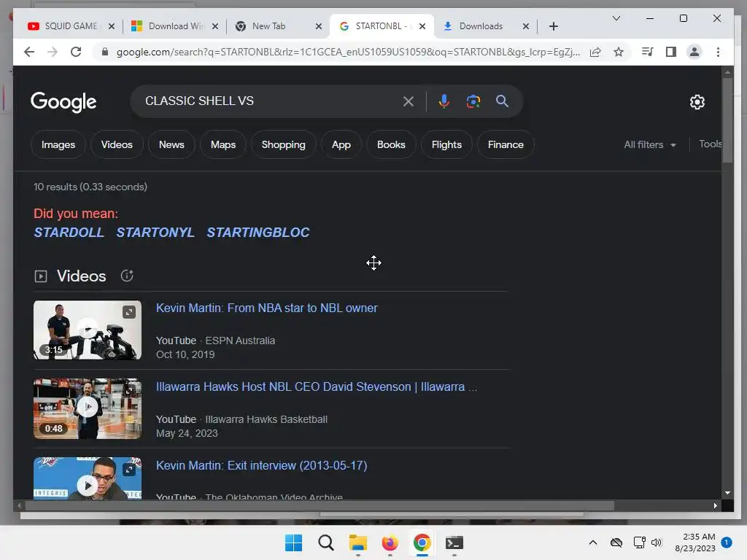Open the volume control in the tray

point(657,542)
